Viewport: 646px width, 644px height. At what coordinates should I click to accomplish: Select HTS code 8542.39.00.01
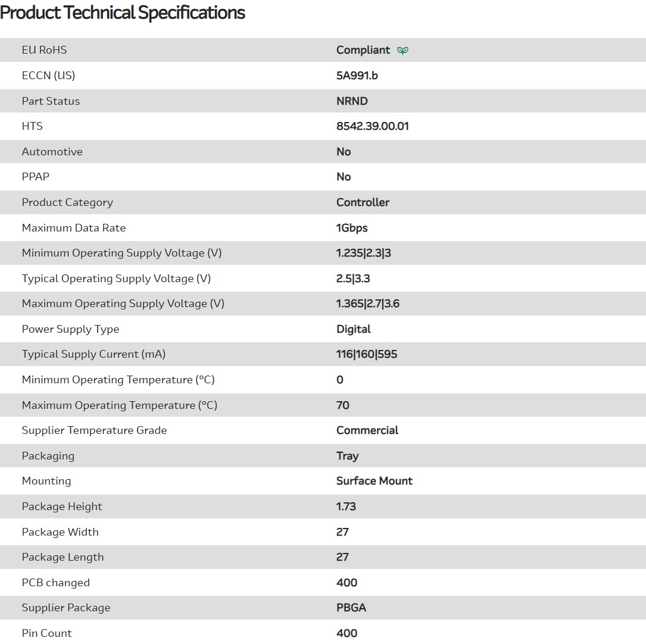[372, 126]
